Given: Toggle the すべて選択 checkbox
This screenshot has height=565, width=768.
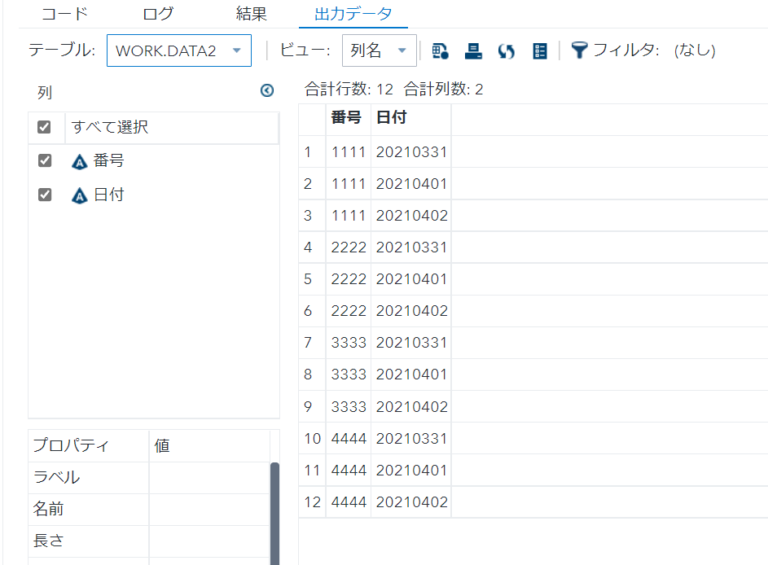Looking at the screenshot, I should point(44,128).
